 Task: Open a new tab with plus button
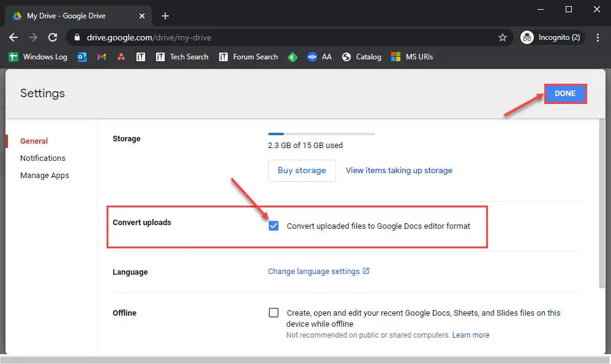click(165, 16)
